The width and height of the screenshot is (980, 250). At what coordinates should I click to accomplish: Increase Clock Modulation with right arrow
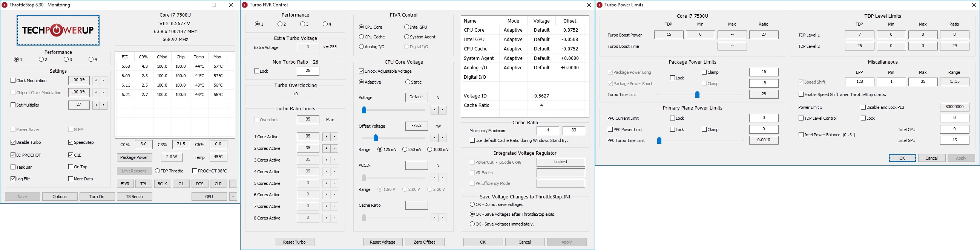103,81
